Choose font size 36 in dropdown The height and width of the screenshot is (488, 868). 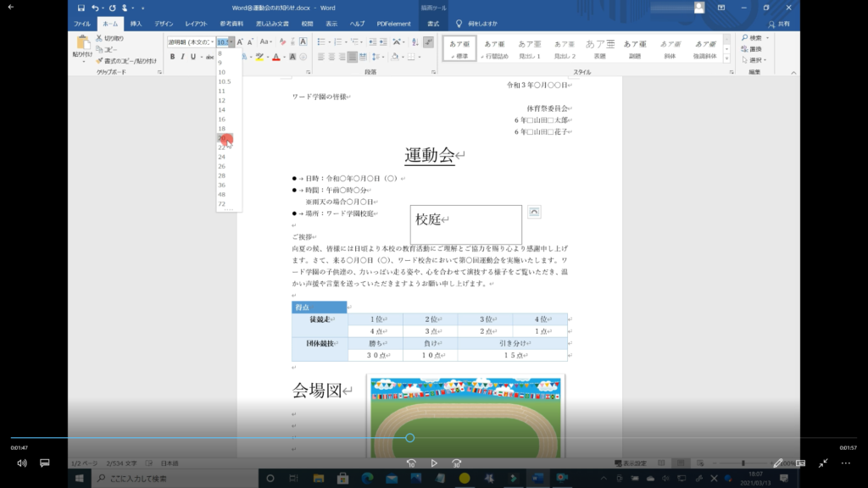point(222,185)
